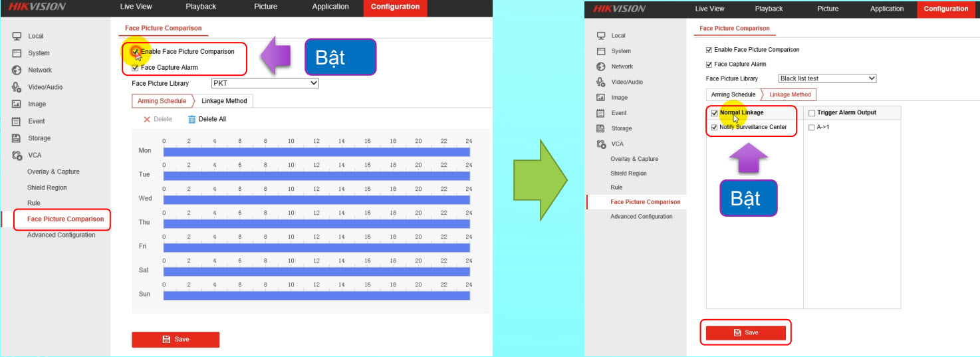Toggle the Normal Linkage checkbox
The image size is (980, 357).
715,113
